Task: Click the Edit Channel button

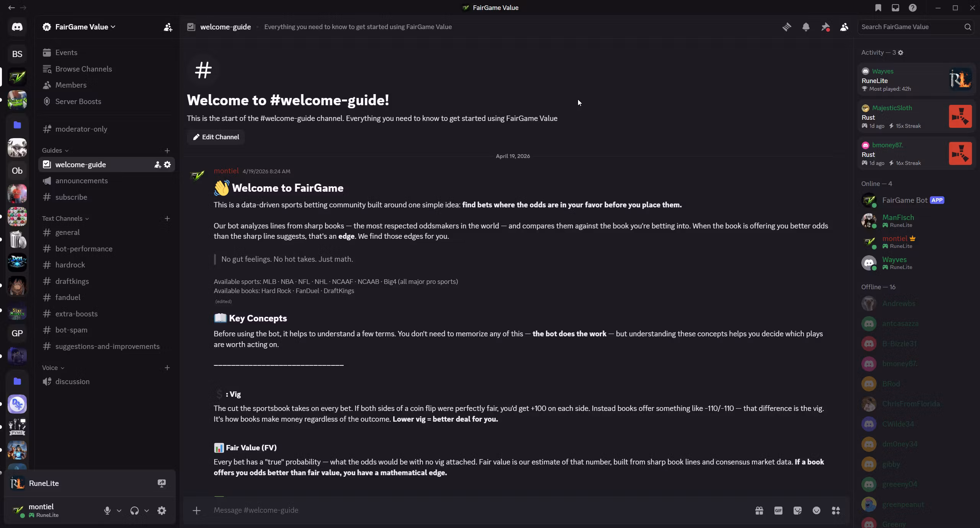Action: point(216,137)
